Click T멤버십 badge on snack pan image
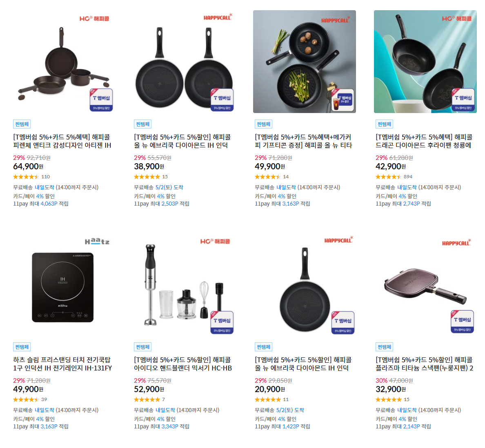The height and width of the screenshot is (448, 485). point(462,322)
